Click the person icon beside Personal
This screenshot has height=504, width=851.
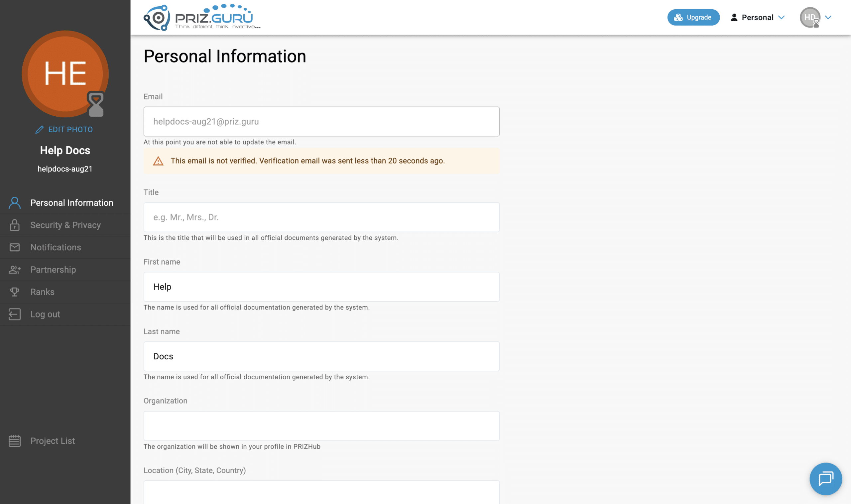[x=734, y=17]
